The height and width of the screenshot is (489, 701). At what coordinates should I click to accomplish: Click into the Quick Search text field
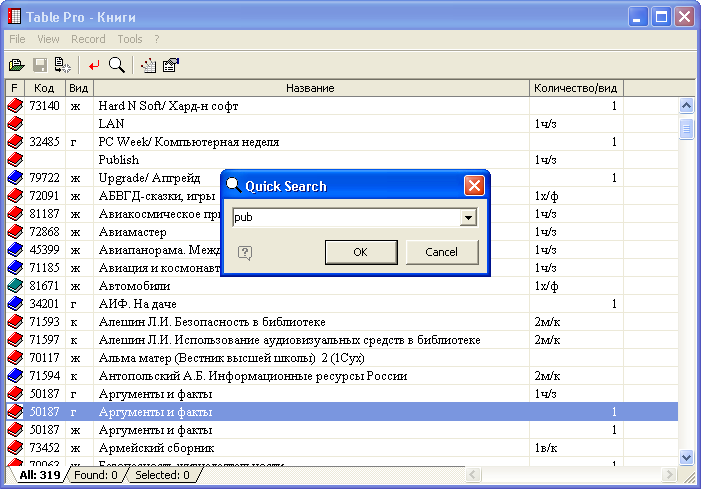click(345, 218)
